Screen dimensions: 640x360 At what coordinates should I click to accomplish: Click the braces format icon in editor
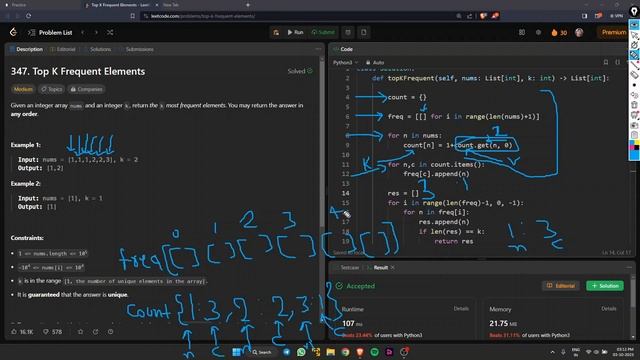[618, 62]
